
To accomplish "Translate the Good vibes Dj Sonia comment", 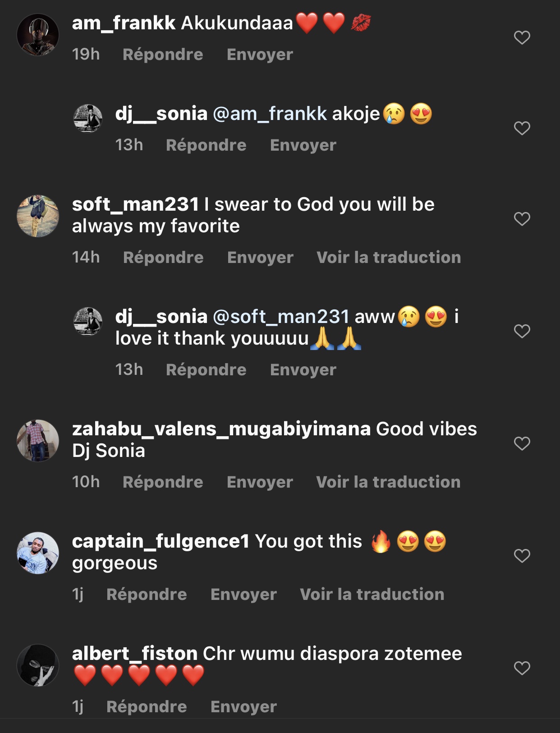I will tap(388, 482).
